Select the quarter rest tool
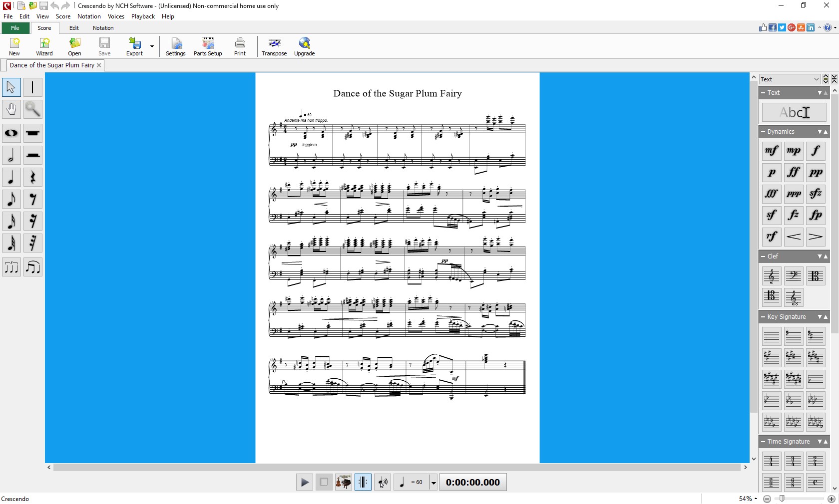The image size is (839, 504). point(33,177)
